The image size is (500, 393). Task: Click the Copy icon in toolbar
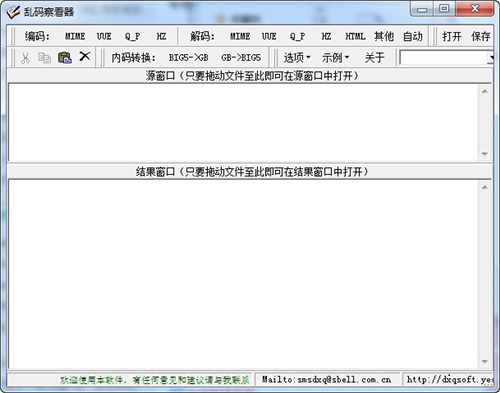[x=44, y=58]
